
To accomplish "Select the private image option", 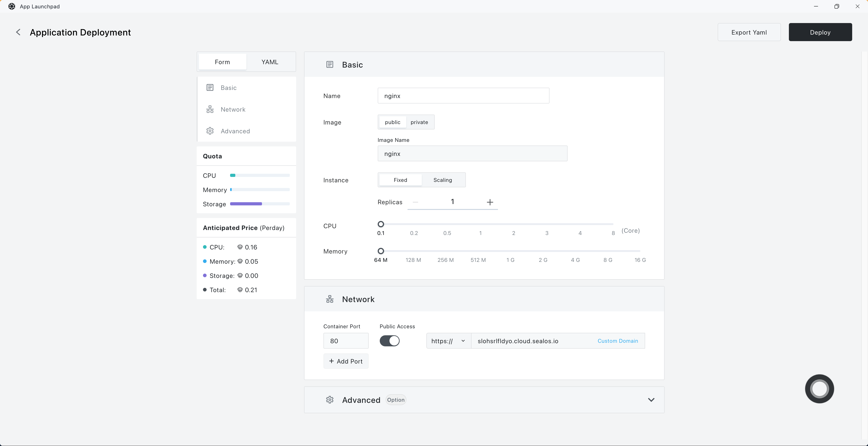I will point(419,122).
